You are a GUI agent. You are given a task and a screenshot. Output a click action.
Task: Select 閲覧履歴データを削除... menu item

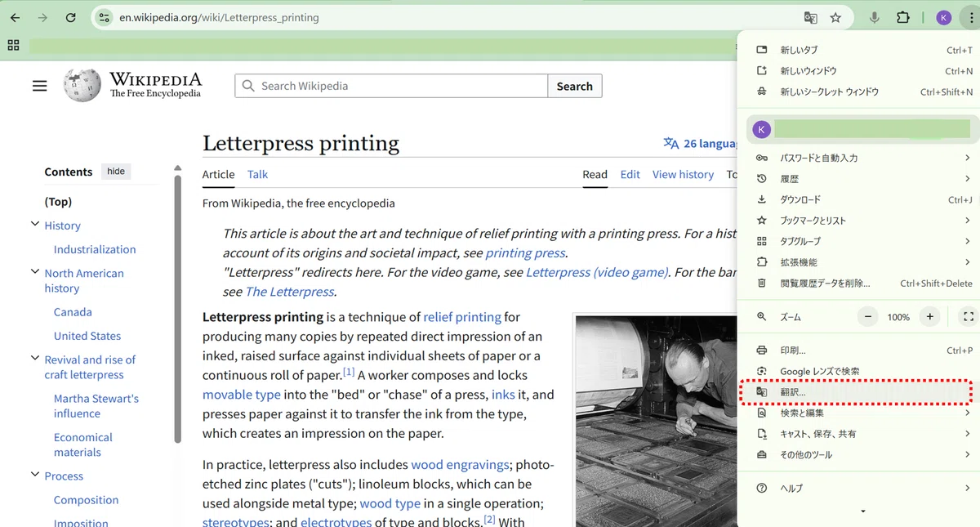[x=858, y=284]
